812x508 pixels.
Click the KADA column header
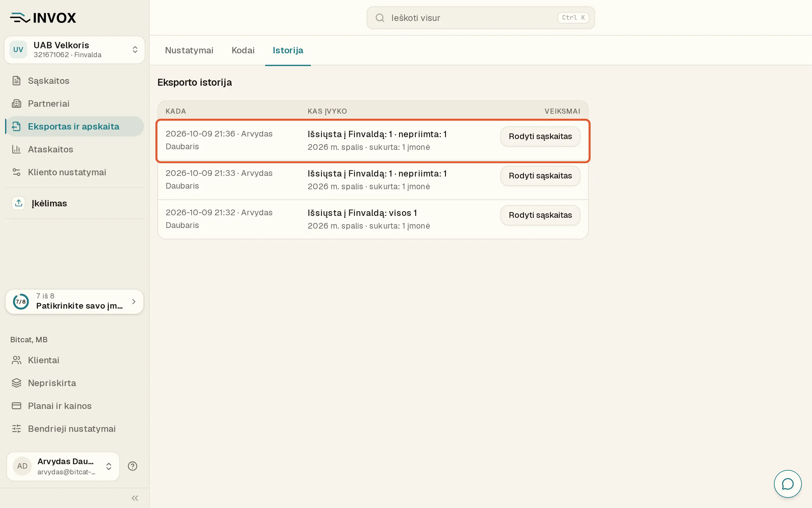175,111
